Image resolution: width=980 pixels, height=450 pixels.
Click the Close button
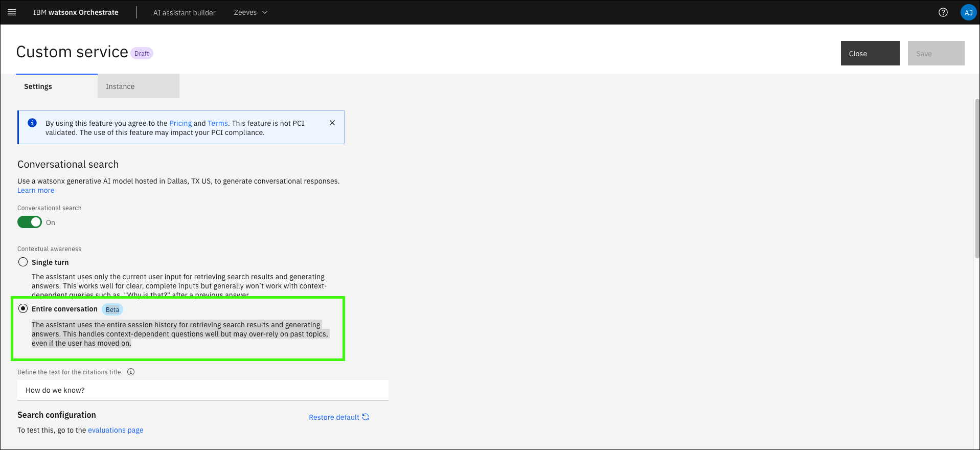coord(870,53)
